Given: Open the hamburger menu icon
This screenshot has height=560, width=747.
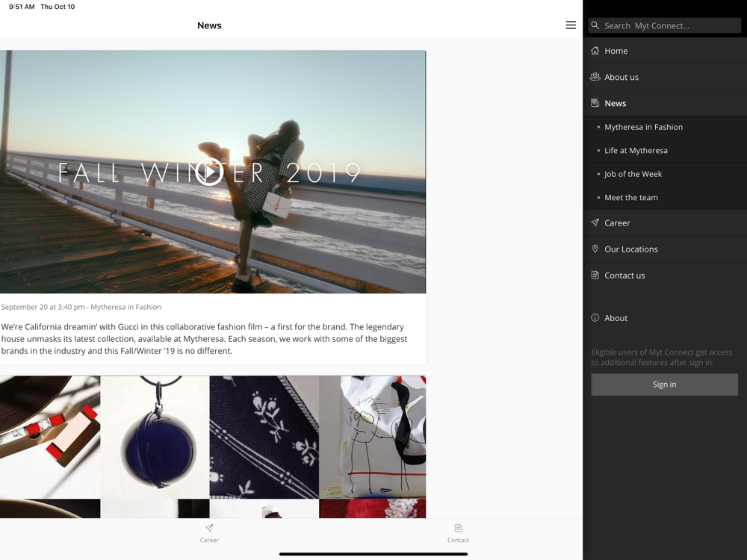Looking at the screenshot, I should 570,25.
